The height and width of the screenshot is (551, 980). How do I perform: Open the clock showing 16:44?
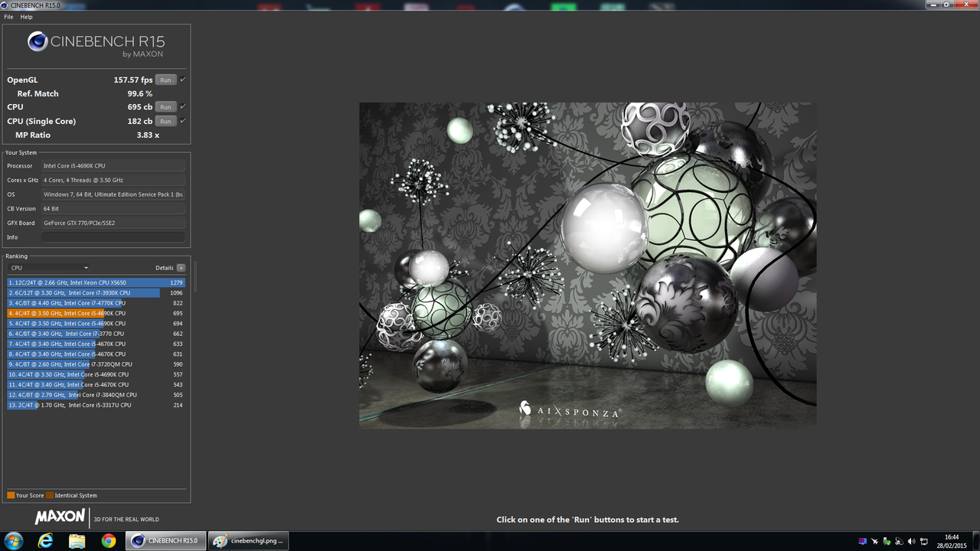click(952, 541)
